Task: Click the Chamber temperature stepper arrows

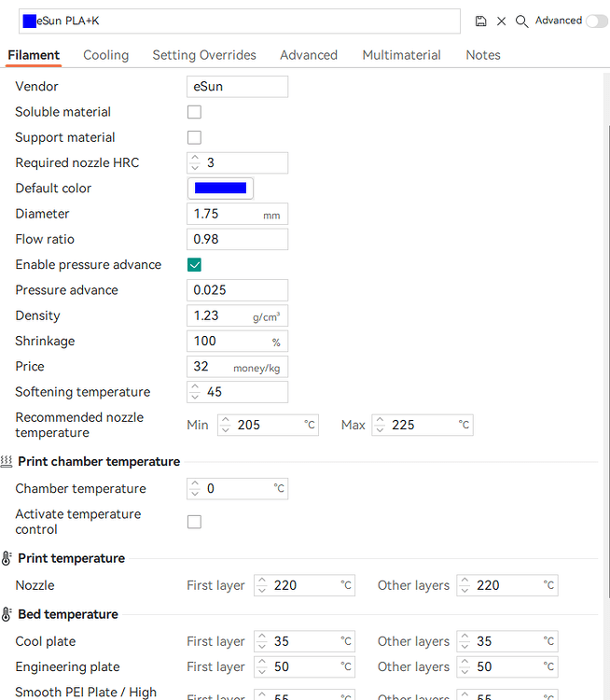Action: 195,489
